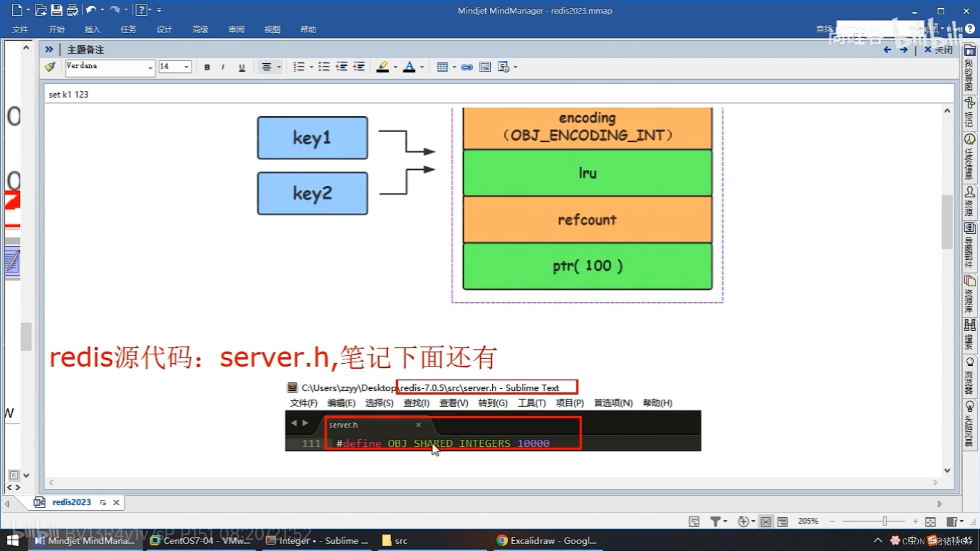Image resolution: width=980 pixels, height=551 pixels.
Task: Click the bulleted list icon
Action: tap(323, 67)
